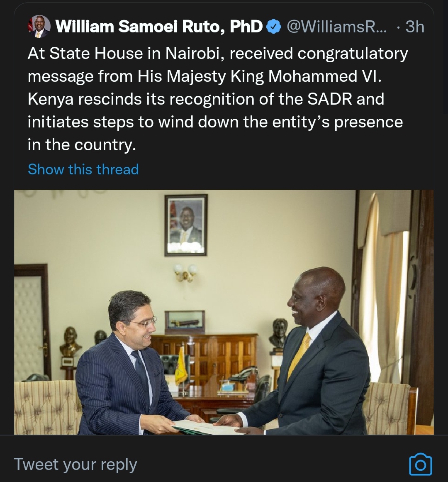Select the word SADR in the tweet
This screenshot has width=448, height=482.
[330, 100]
